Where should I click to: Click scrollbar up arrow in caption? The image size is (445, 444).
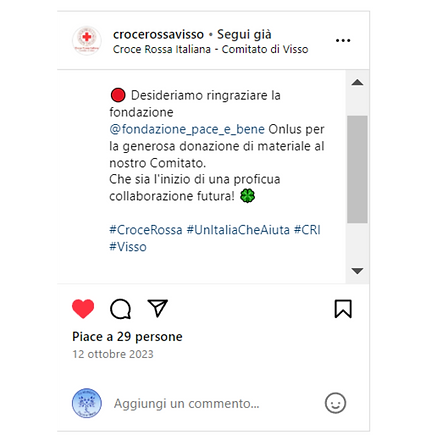[357, 82]
